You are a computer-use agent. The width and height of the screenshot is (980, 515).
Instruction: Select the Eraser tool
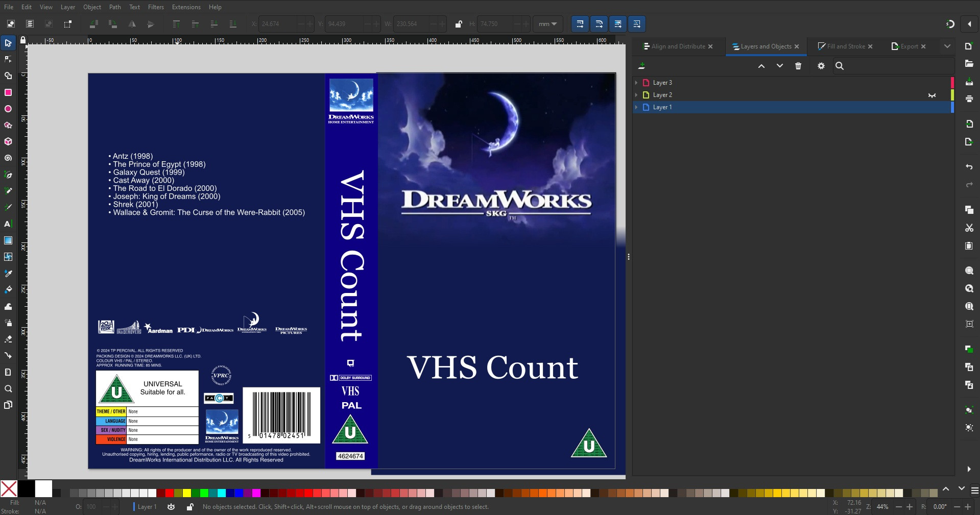(8, 339)
